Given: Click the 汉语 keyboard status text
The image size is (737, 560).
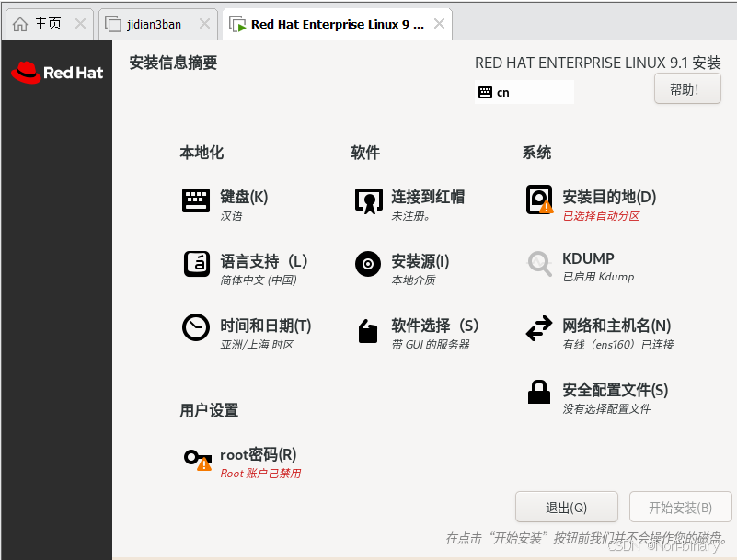Looking at the screenshot, I should point(231,216).
